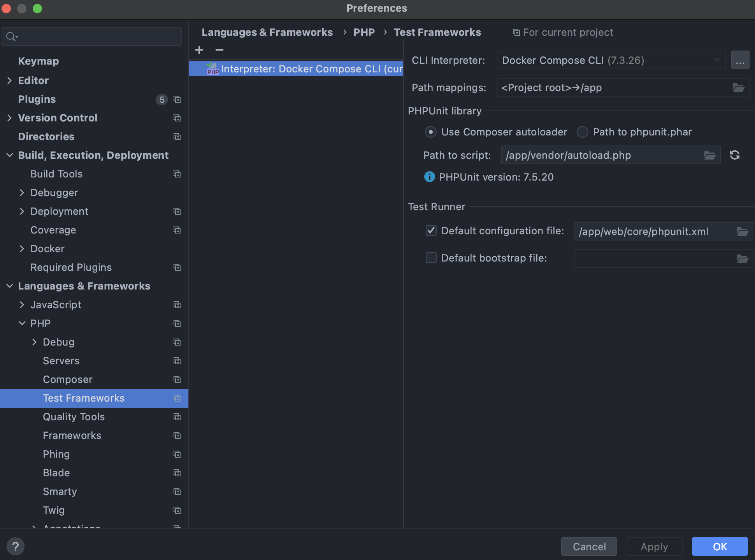Viewport: 755px width, 560px height.
Task: Click the minus icon to remove the interpreter configuration
Action: [x=219, y=50]
